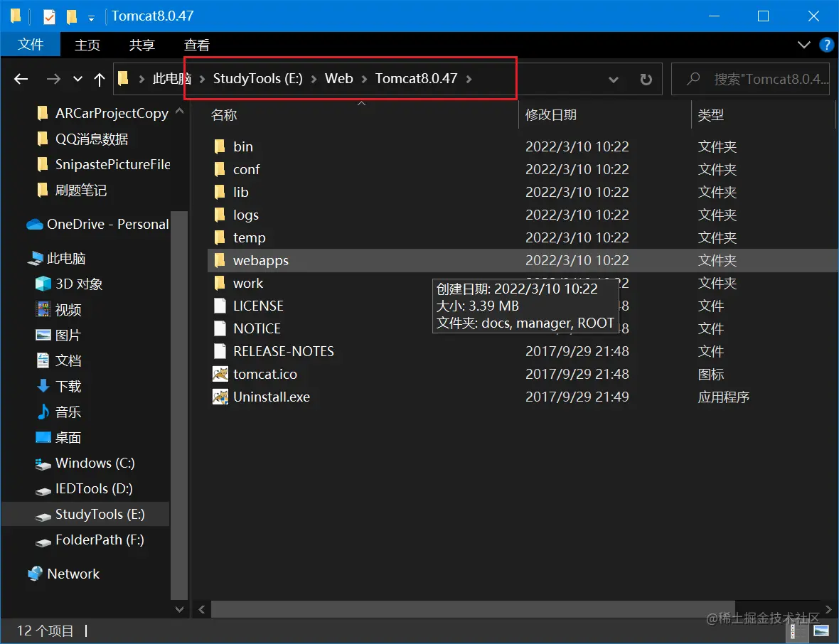Click the Properties quick access icon in title bar
This screenshot has height=644, width=839.
(x=49, y=16)
